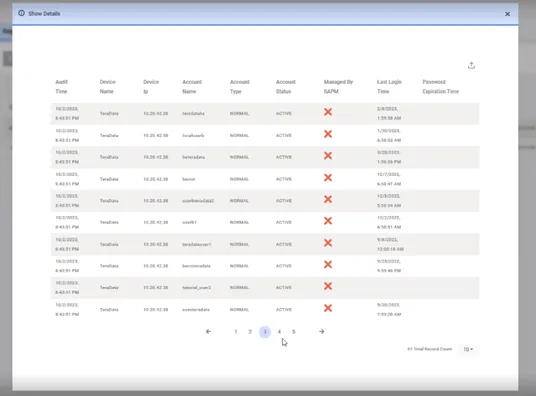The height and width of the screenshot is (396, 536).
Task: Click the Account Type column header
Action: pyautogui.click(x=239, y=87)
